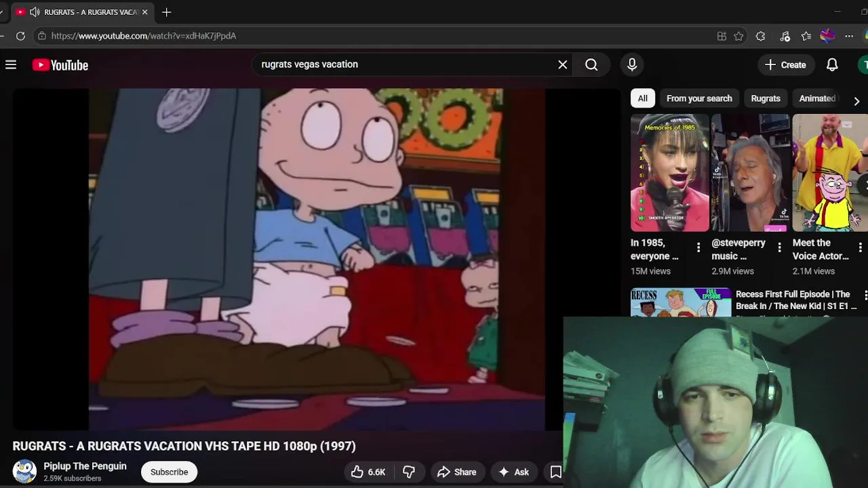Click the browser address bar URL
Viewport: 868px width, 488px height.
tap(144, 36)
